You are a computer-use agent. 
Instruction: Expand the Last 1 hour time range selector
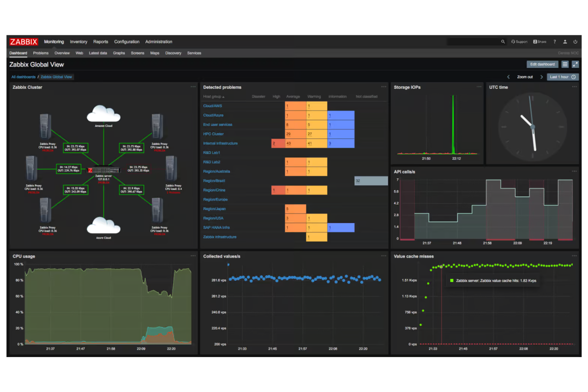click(x=559, y=77)
